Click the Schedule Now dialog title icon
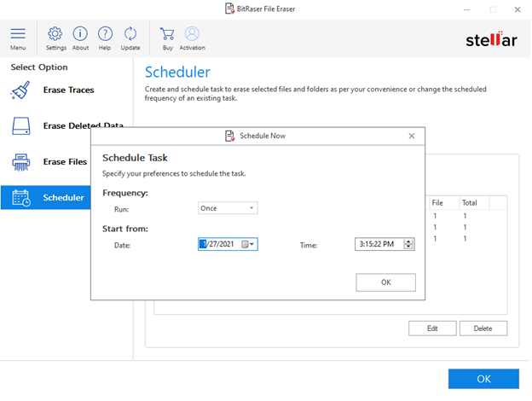The width and height of the screenshot is (532, 401). point(229,136)
